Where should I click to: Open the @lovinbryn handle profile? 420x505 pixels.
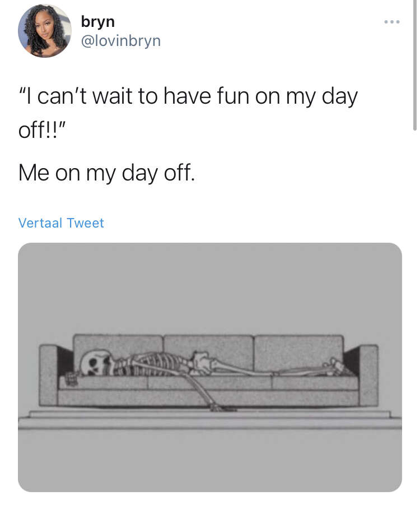pos(121,41)
